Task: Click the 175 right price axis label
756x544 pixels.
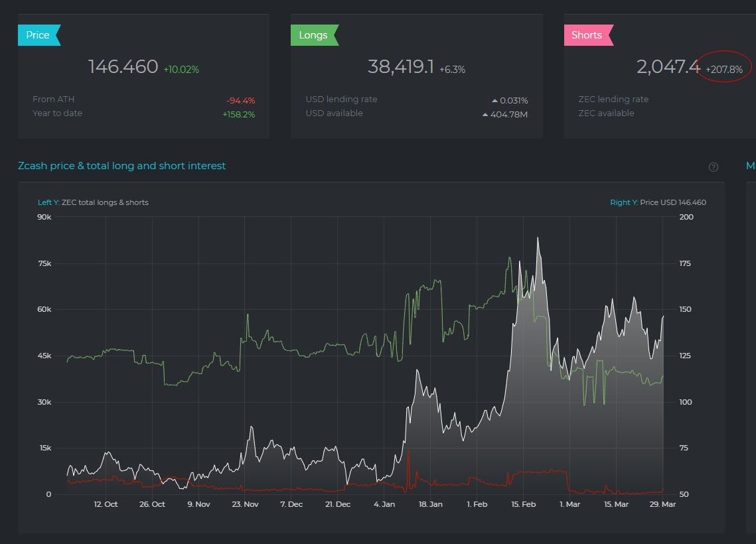Action: click(684, 263)
